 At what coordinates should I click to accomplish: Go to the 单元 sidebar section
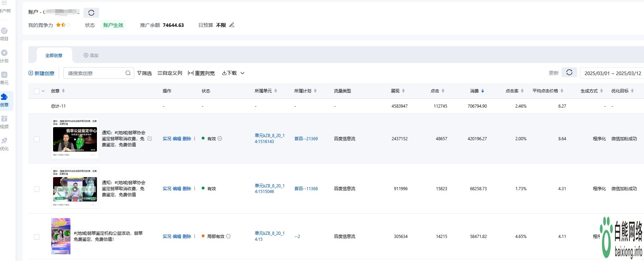pos(4,78)
